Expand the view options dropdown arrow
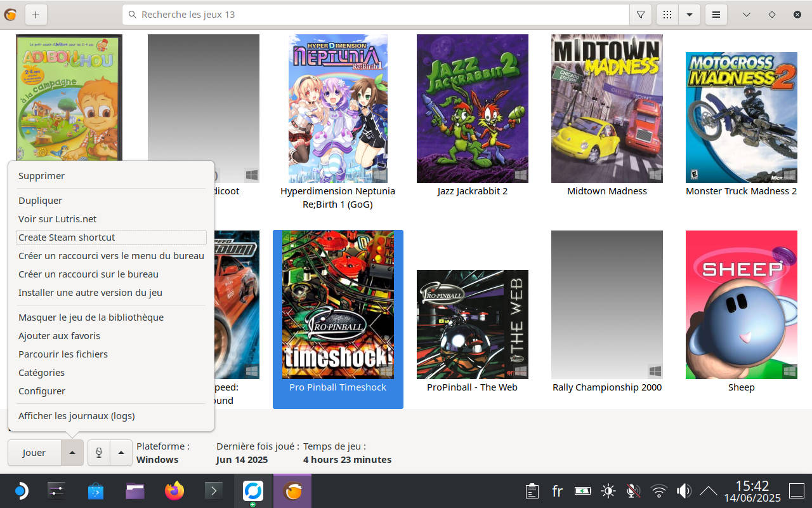Screen dimensions: 812x508 coord(689,14)
